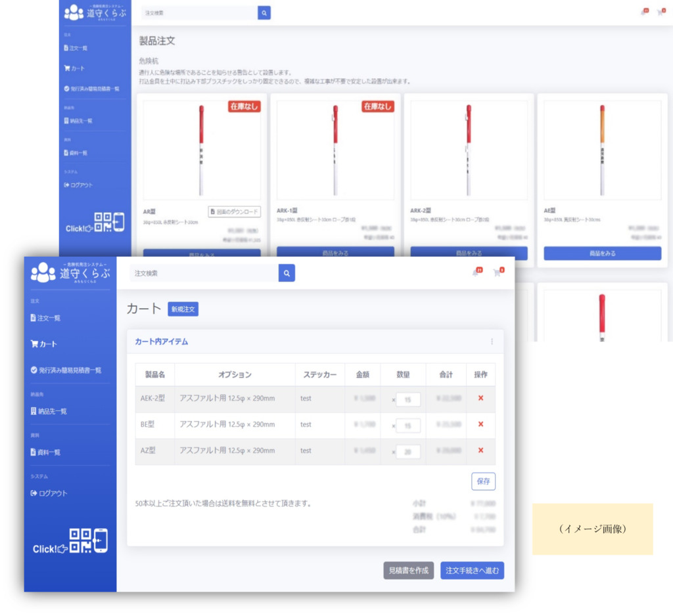The image size is (673, 616).
Task: Open 納品先一覧 in the cart page sidebar
Action: 52,411
